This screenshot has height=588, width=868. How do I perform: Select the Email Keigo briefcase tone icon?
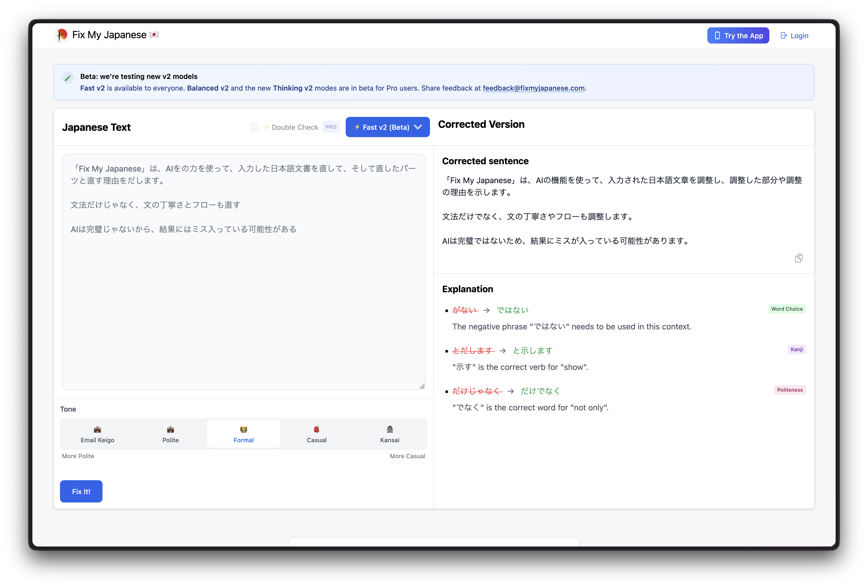tap(97, 429)
